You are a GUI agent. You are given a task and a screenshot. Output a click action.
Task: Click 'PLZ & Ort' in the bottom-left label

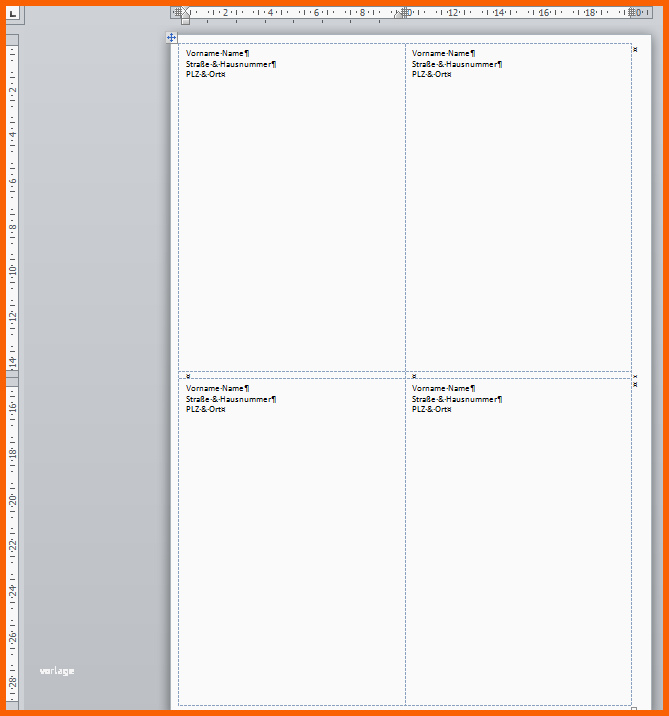(204, 410)
